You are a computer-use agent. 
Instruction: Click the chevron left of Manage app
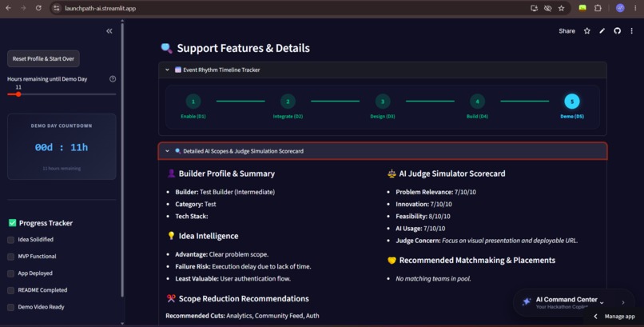pos(595,317)
